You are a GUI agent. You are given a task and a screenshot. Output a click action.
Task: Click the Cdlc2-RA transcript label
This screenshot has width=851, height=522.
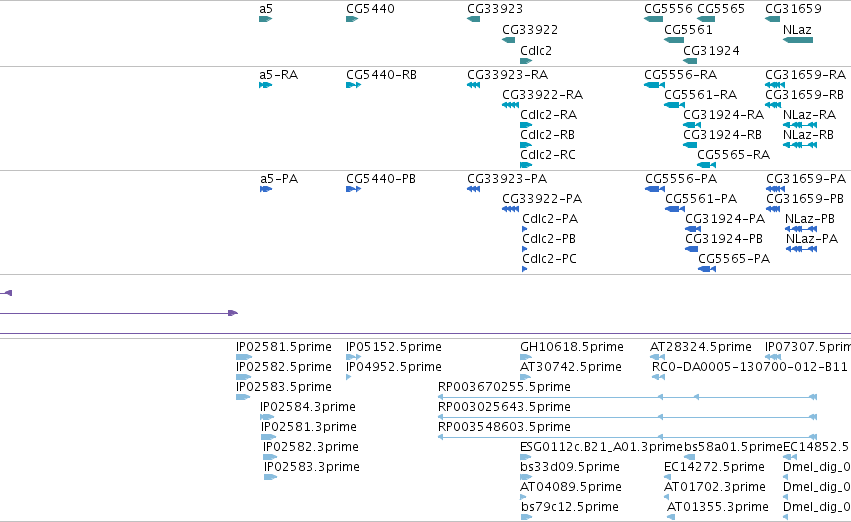pyautogui.click(x=548, y=114)
